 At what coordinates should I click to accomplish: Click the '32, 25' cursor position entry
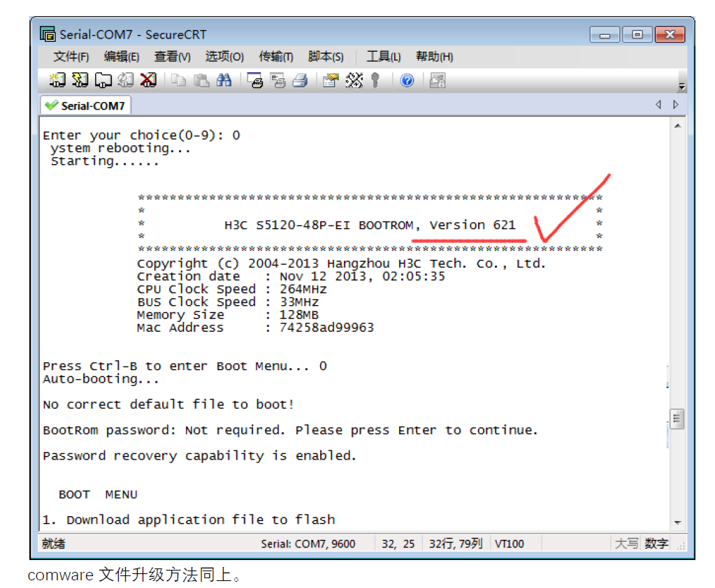coord(398,543)
